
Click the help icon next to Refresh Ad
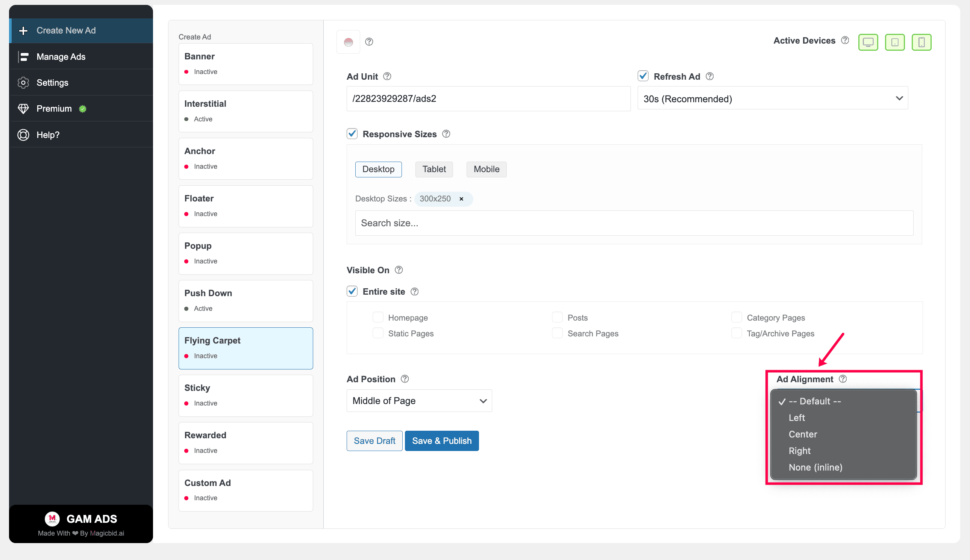pyautogui.click(x=709, y=76)
